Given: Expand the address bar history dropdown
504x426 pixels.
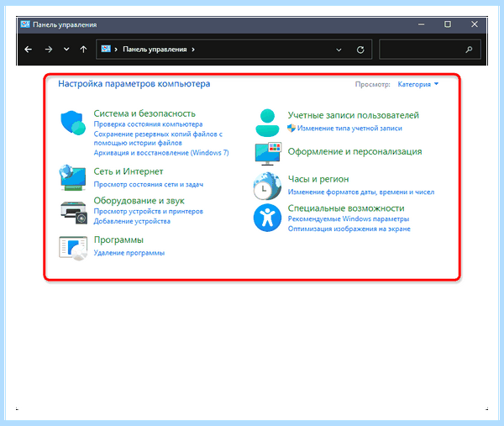Looking at the screenshot, I should (x=339, y=50).
